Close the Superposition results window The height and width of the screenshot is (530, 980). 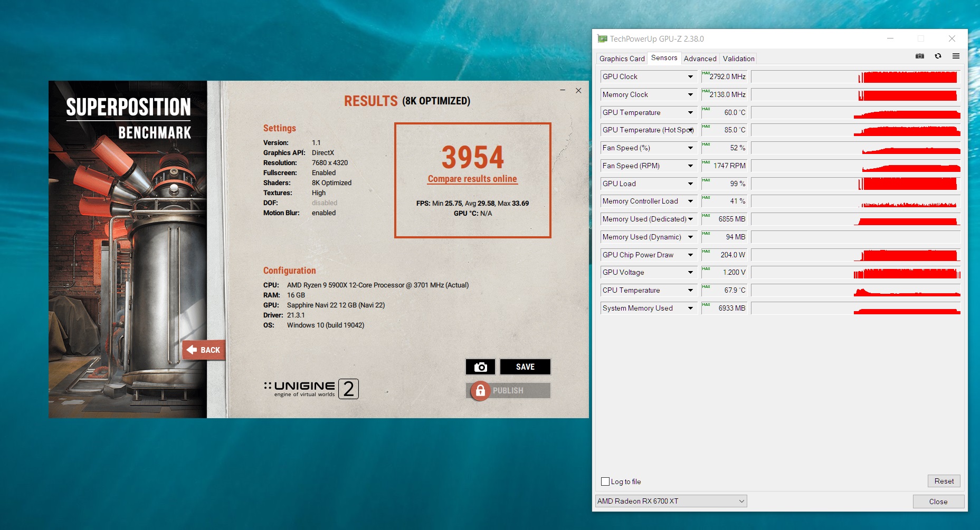pos(578,91)
